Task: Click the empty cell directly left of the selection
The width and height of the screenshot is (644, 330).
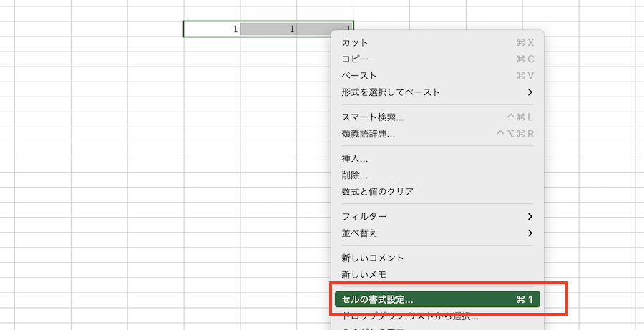Action: point(155,29)
